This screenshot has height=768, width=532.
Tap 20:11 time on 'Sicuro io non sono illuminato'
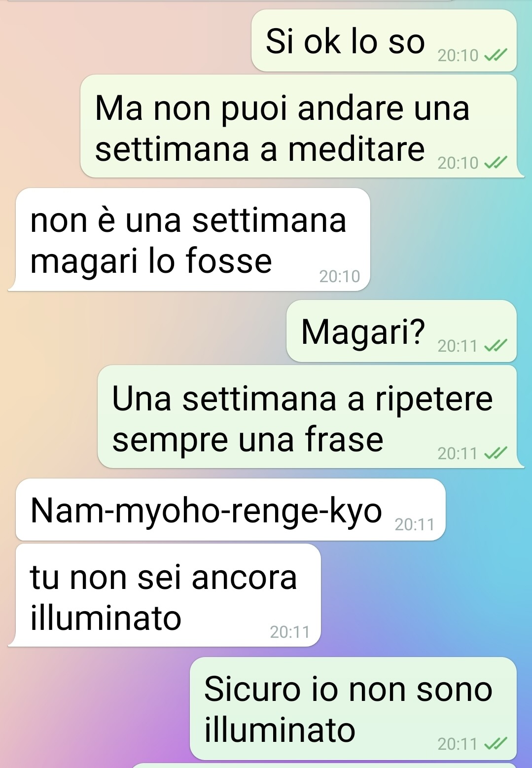tap(458, 744)
